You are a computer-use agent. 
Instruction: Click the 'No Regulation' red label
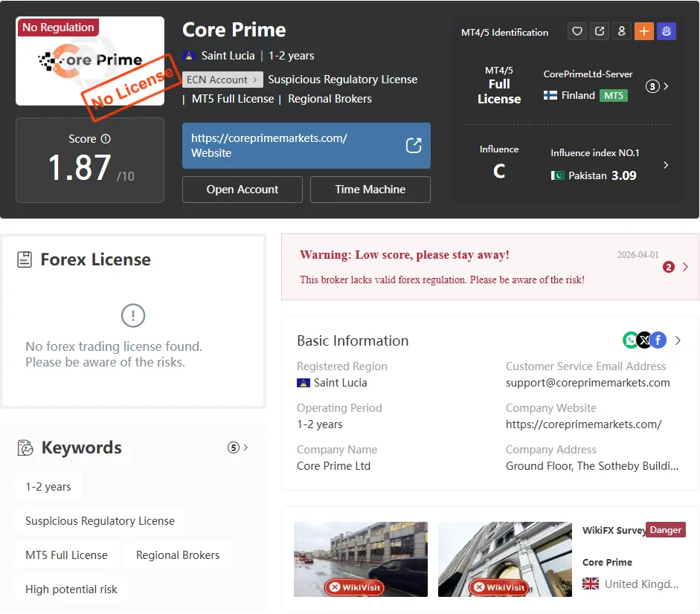point(58,28)
